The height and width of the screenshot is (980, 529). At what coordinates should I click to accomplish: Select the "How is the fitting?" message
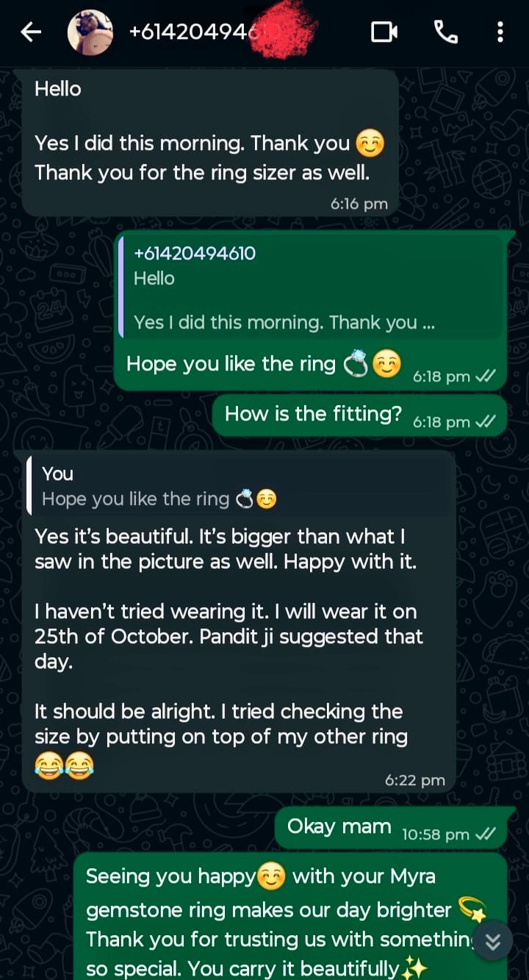click(x=313, y=414)
